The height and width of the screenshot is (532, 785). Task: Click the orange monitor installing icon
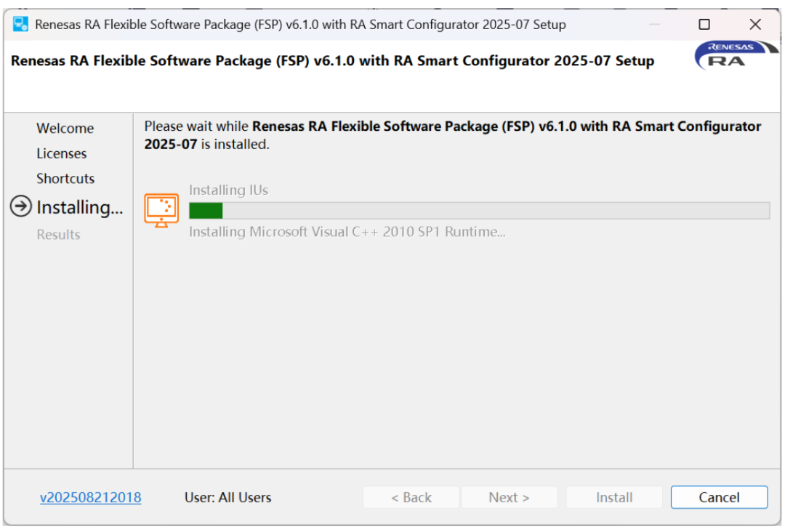pos(161,210)
